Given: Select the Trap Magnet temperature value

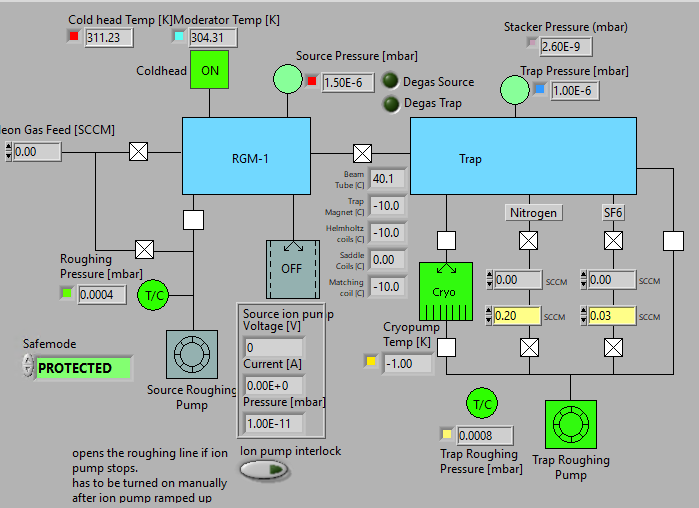Looking at the screenshot, I should click(388, 206).
